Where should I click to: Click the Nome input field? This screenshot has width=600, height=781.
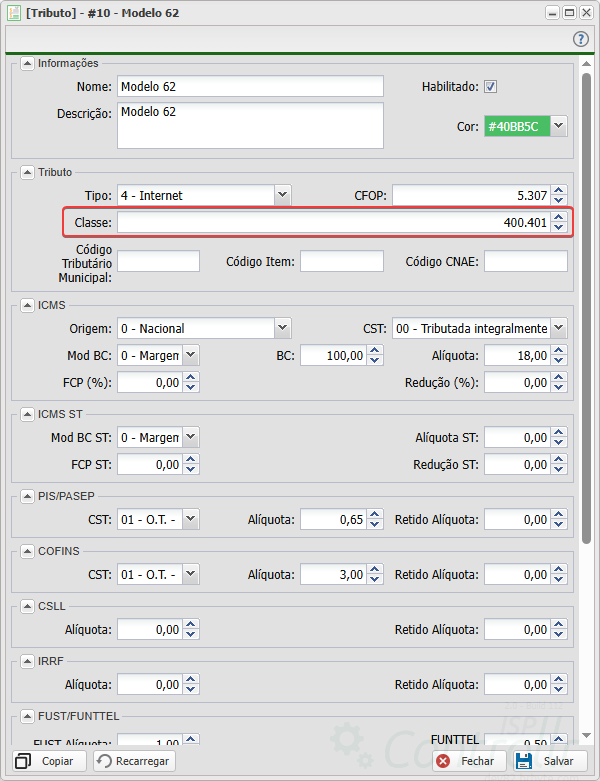[x=250, y=87]
